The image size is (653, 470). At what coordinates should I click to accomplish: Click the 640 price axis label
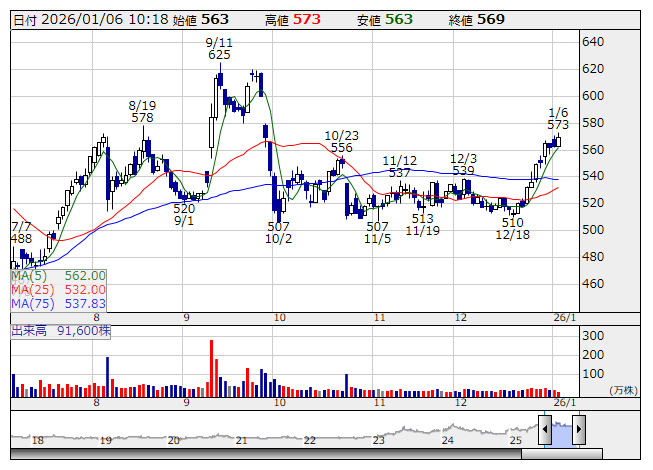pyautogui.click(x=593, y=42)
